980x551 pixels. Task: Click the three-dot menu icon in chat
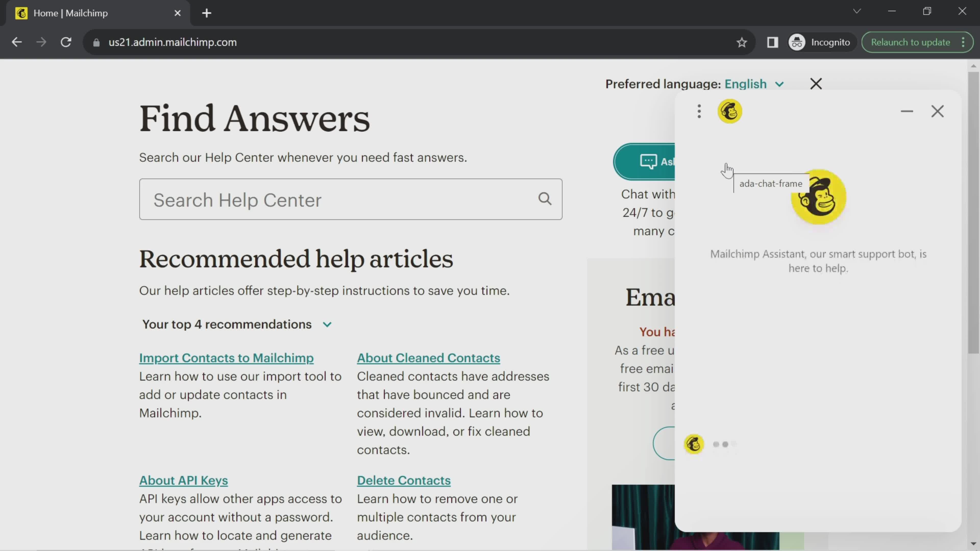[699, 111]
